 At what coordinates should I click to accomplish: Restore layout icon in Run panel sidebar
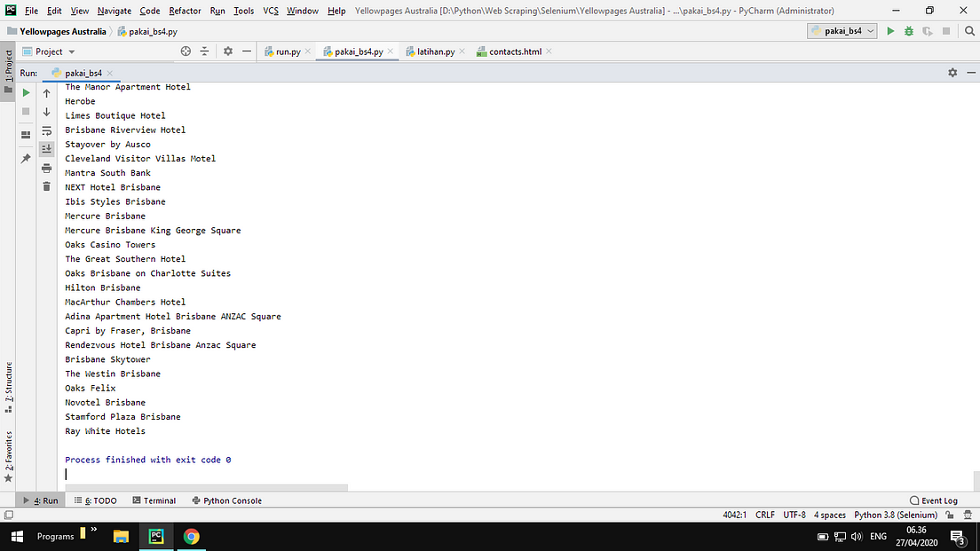(x=26, y=135)
